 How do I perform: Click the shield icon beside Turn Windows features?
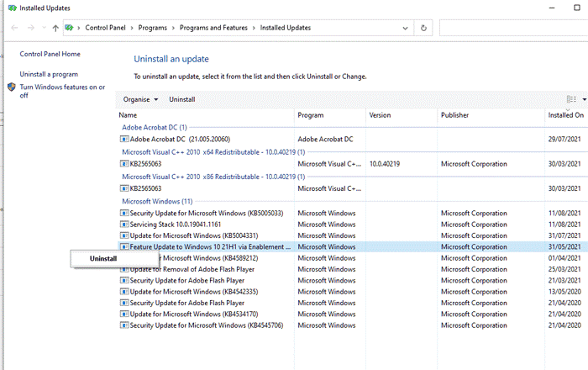12,87
